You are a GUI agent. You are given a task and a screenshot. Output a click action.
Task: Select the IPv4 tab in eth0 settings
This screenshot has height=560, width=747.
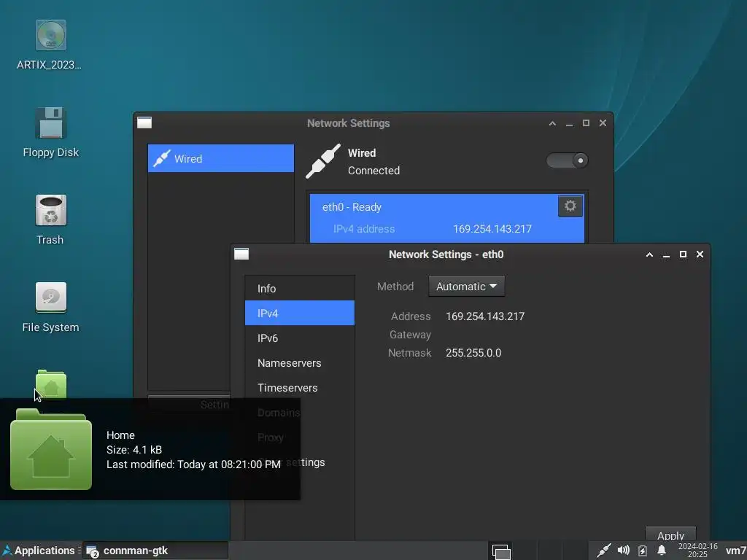click(x=300, y=314)
